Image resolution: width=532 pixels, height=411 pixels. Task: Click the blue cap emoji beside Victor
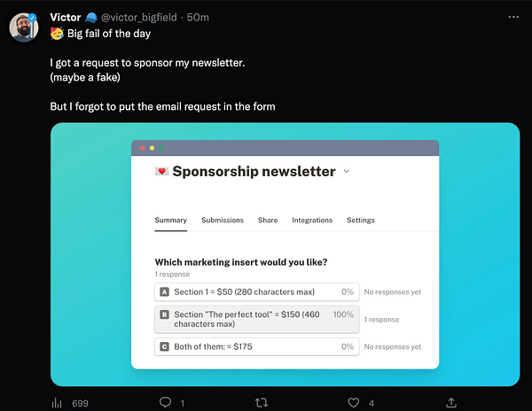[x=91, y=18]
